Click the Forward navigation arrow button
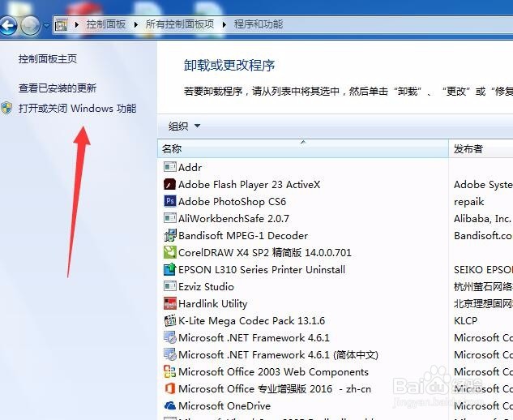Image resolution: width=513 pixels, height=420 pixels. [30, 25]
